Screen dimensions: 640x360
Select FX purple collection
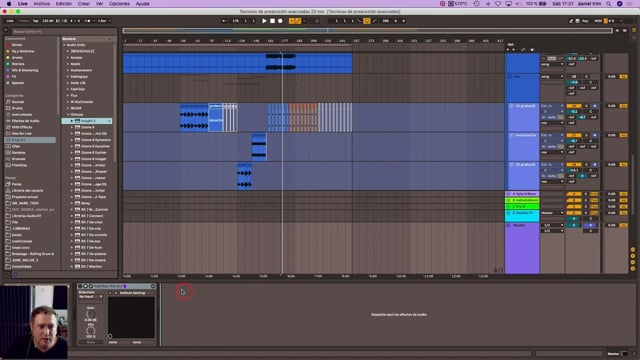click(14, 76)
